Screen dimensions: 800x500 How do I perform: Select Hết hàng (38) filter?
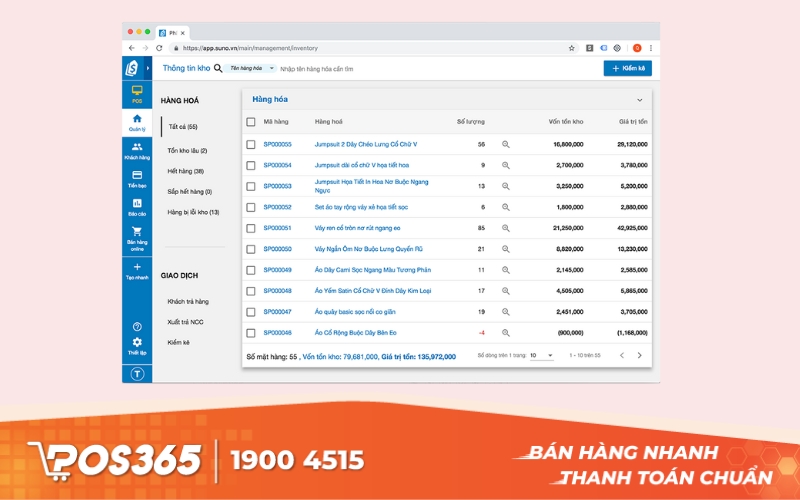(x=186, y=171)
